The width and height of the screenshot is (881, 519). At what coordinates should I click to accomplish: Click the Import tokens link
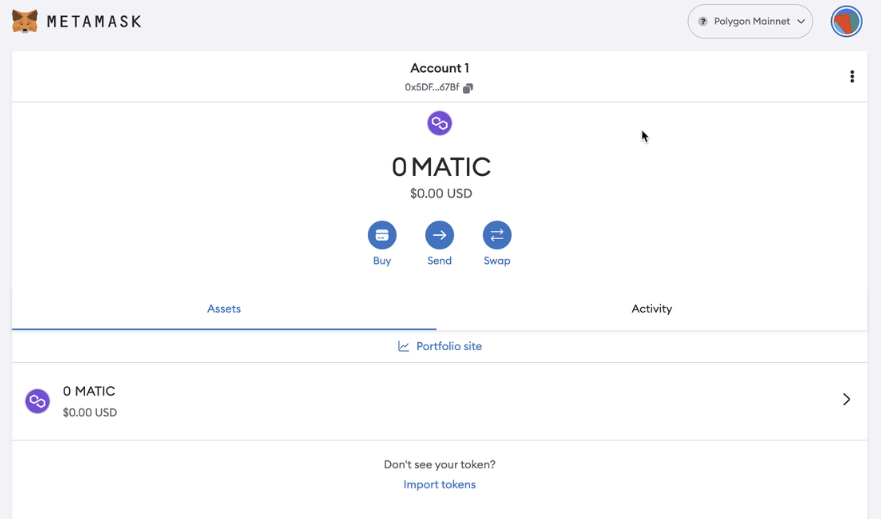coord(439,485)
